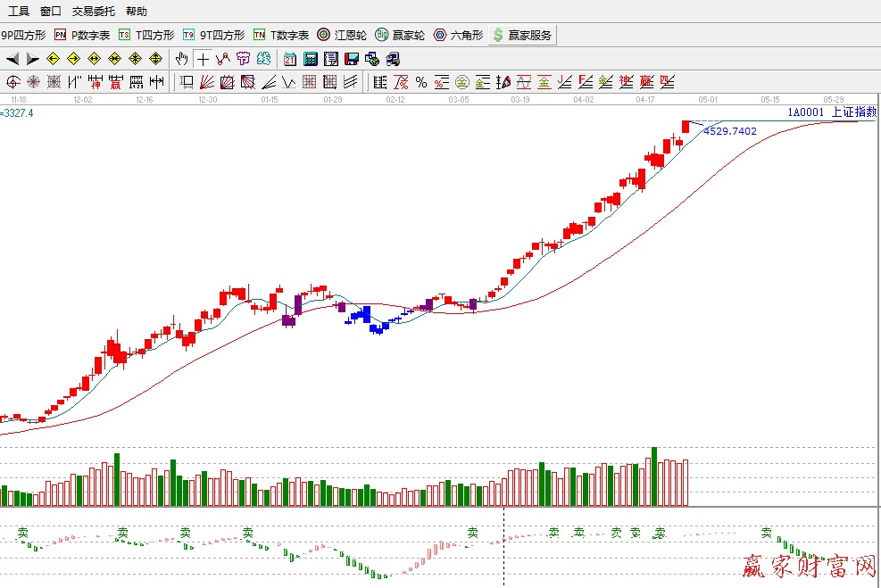Image resolution: width=881 pixels, height=588 pixels.
Task: Click the tallest green volume bar
Action: click(654, 476)
